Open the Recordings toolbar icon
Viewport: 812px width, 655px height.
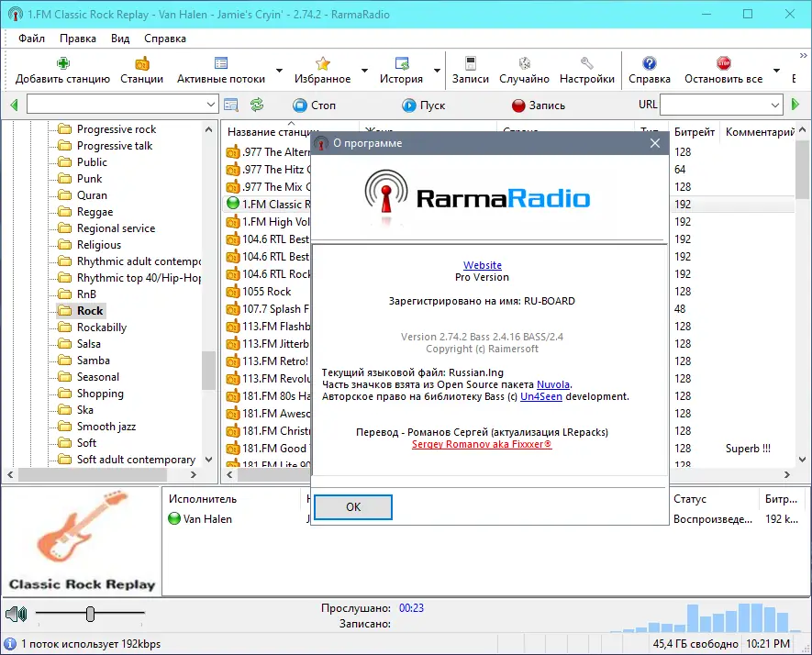point(470,63)
